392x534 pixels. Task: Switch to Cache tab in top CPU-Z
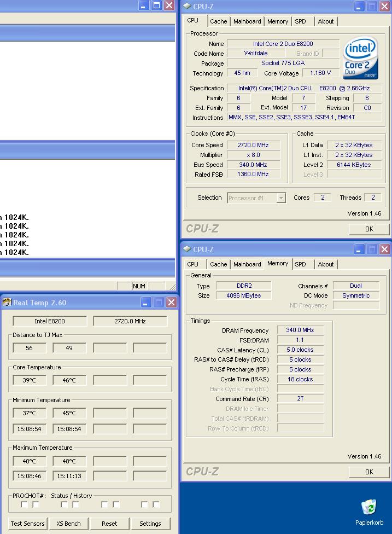219,21
